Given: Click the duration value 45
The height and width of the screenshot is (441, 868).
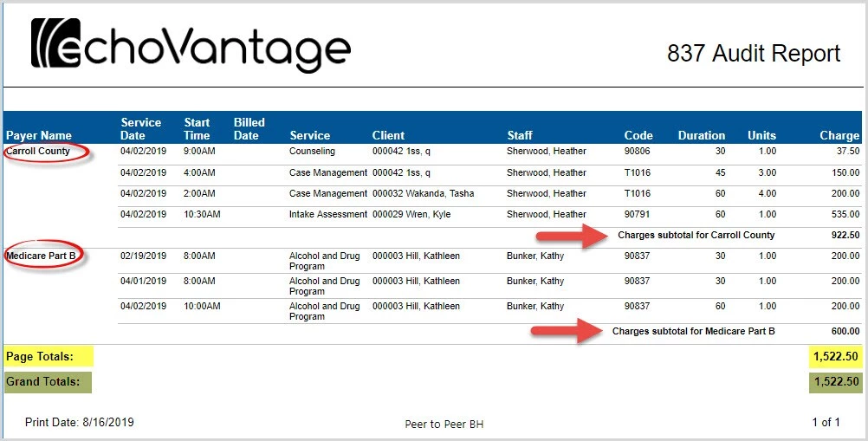Looking at the screenshot, I should pyautogui.click(x=720, y=172).
